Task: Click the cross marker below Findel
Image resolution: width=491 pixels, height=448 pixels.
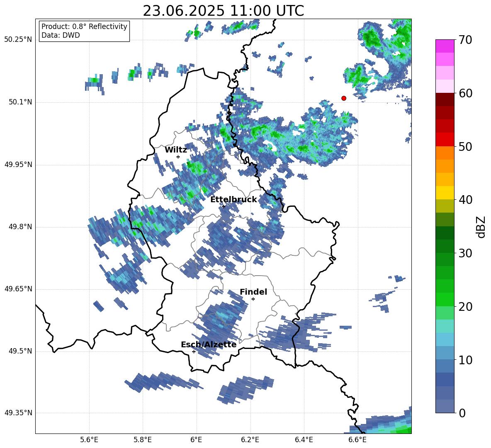Action: 253,299
